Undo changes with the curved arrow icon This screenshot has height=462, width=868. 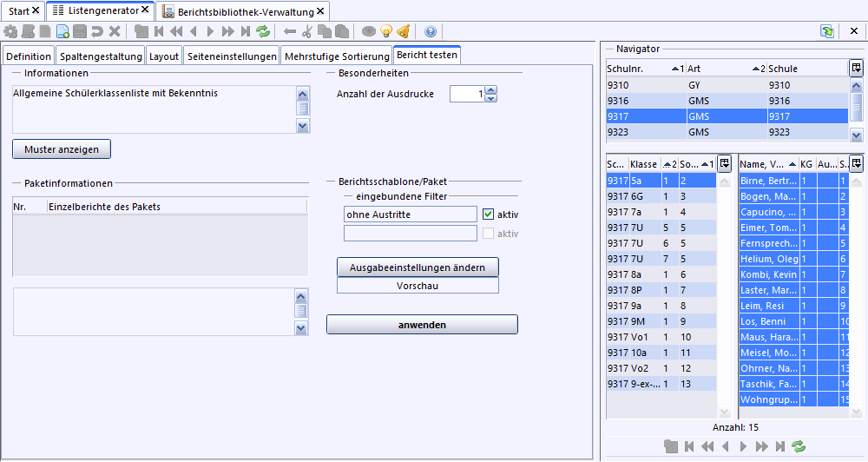tap(97, 31)
